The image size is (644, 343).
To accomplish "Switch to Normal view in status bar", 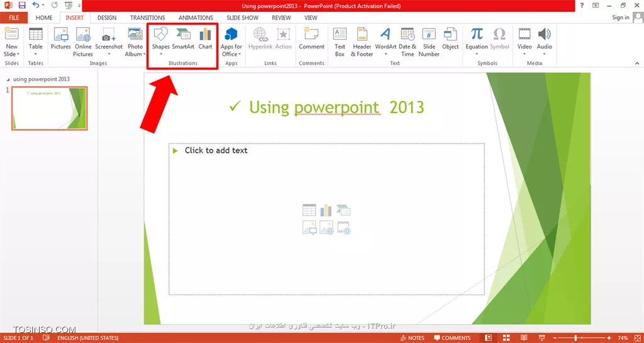I will click(x=488, y=338).
